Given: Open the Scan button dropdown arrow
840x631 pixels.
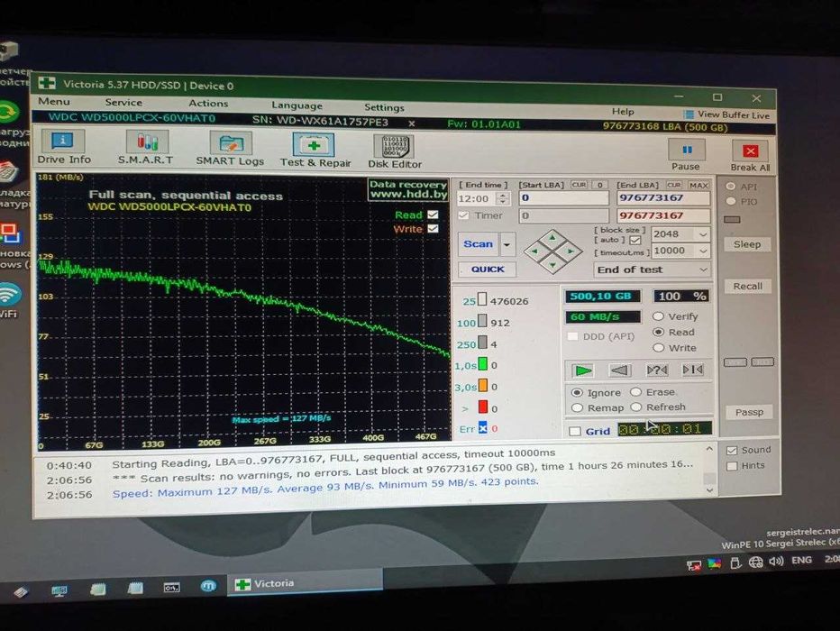Looking at the screenshot, I should (507, 245).
